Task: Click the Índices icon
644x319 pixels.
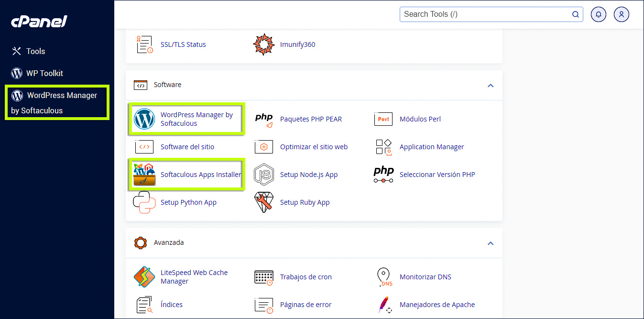Action: [x=144, y=305]
